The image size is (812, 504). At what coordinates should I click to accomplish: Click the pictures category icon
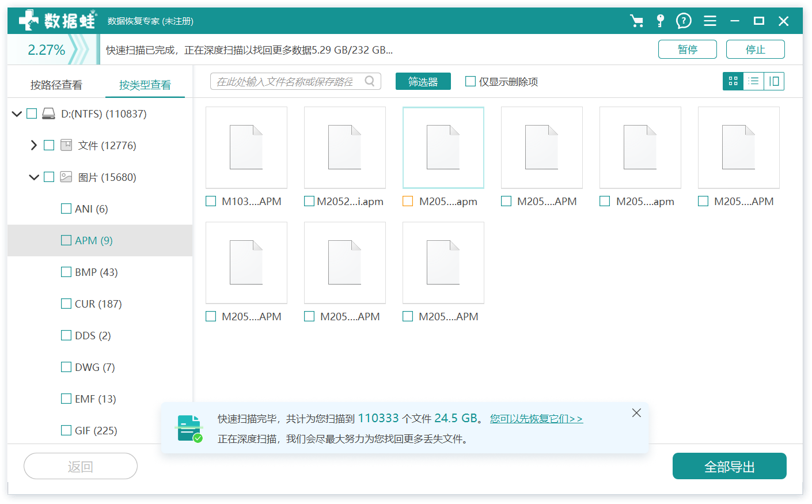tap(66, 176)
